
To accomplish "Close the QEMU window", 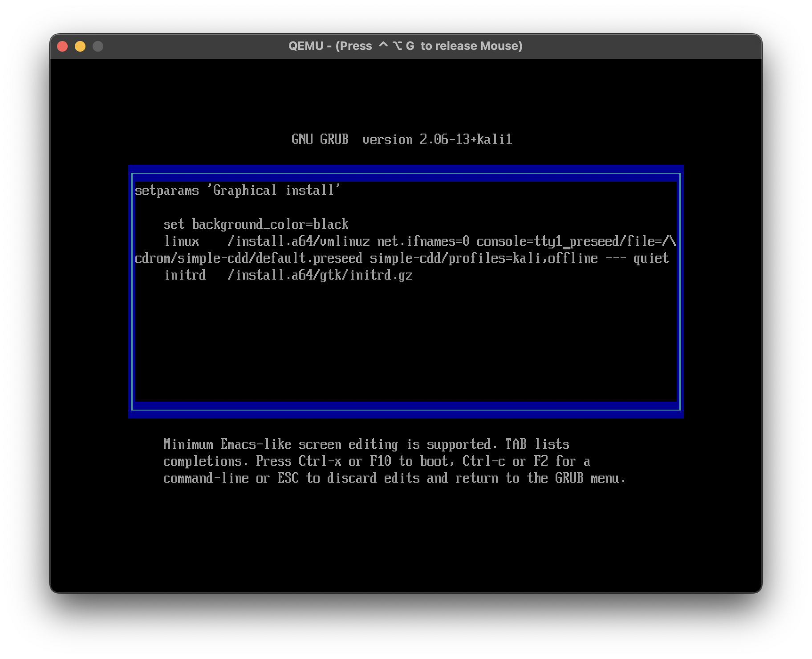I will tap(62, 46).
